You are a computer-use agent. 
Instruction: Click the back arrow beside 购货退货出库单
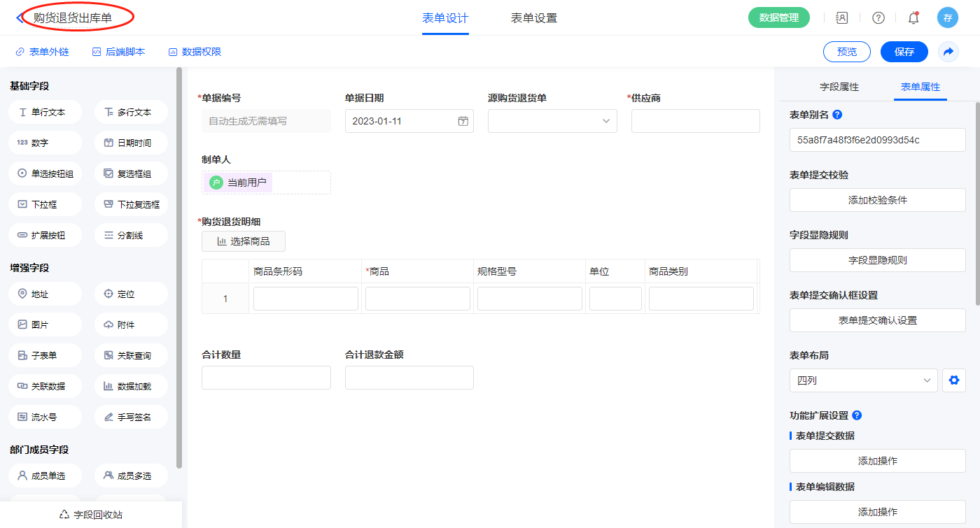[x=20, y=18]
